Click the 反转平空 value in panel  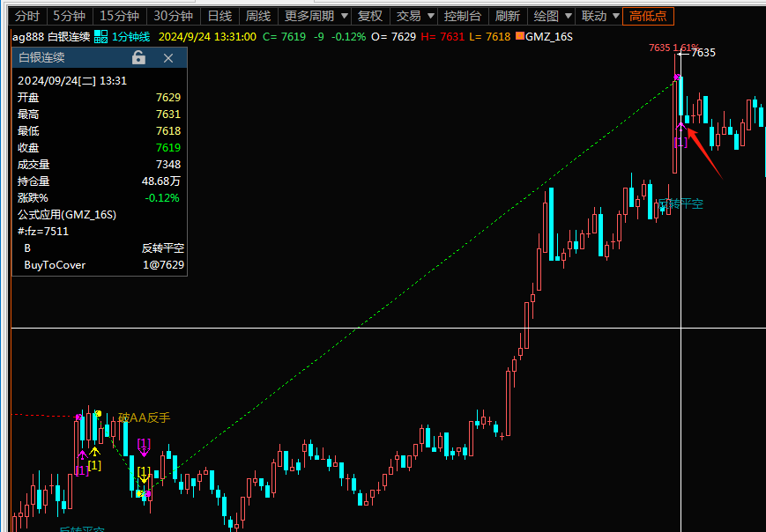pyautogui.click(x=163, y=248)
